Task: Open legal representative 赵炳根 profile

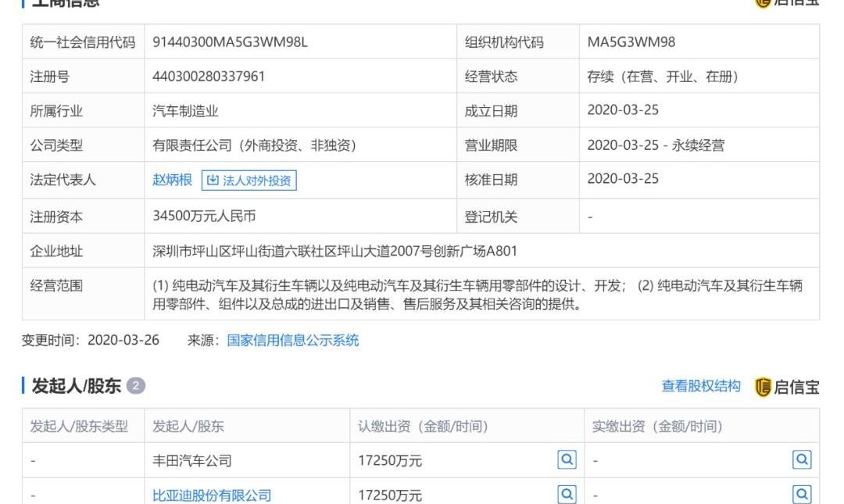Action: 172,180
